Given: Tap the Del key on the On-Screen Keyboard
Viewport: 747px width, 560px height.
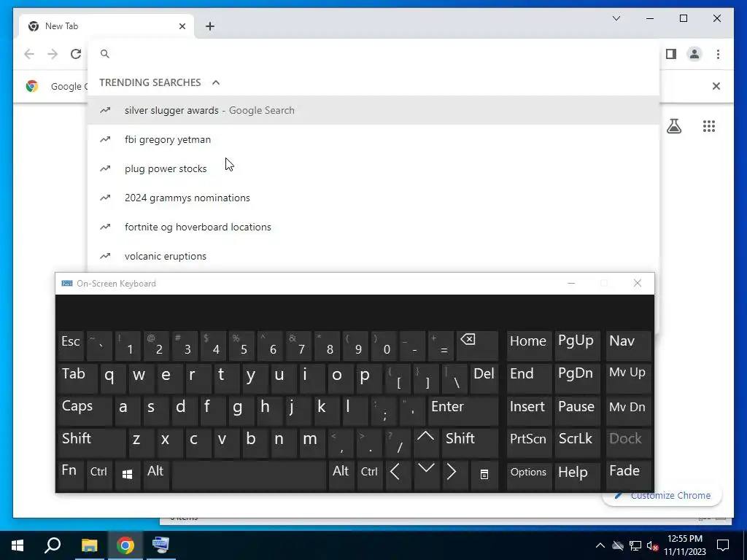Looking at the screenshot, I should pos(484,378).
